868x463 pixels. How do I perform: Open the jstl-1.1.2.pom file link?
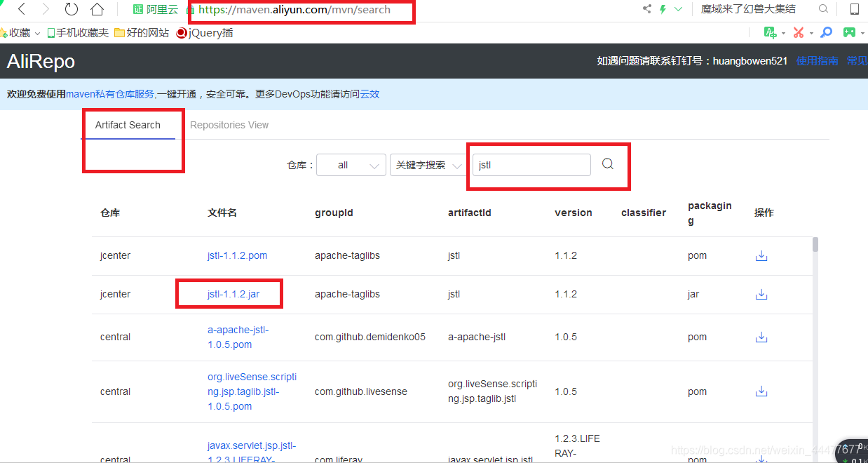coord(237,255)
